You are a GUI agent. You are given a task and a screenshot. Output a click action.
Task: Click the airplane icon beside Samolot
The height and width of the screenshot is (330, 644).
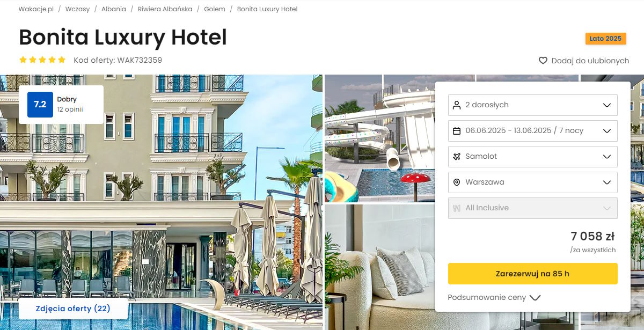(x=457, y=157)
